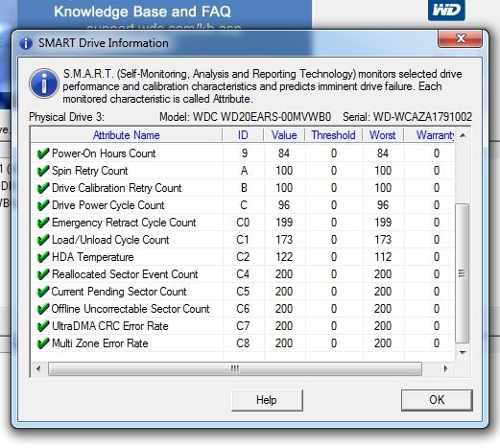Click green check beside Offline Uncorrectable Sector Count

[x=43, y=309]
